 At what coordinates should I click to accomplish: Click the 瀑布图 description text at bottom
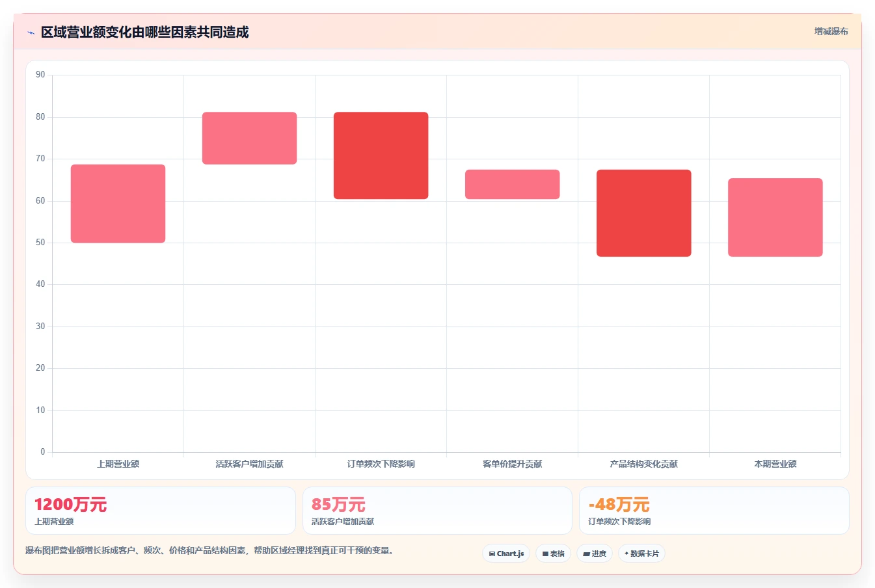point(209,550)
